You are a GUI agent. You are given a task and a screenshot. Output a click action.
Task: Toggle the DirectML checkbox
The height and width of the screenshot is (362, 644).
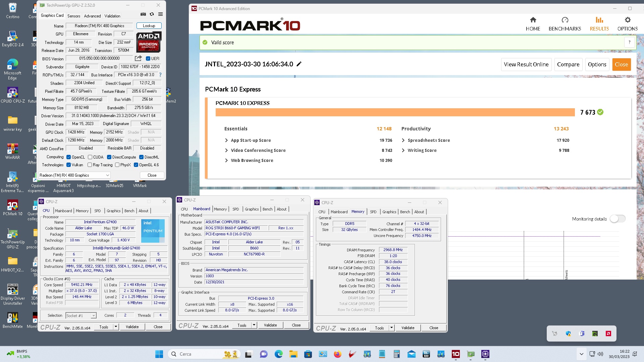coord(141,157)
